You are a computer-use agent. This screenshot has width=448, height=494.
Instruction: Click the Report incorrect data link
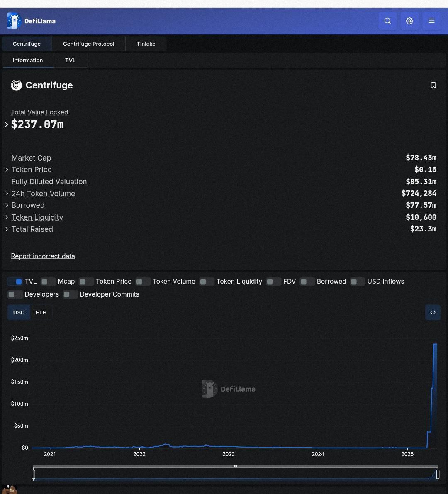tap(43, 256)
